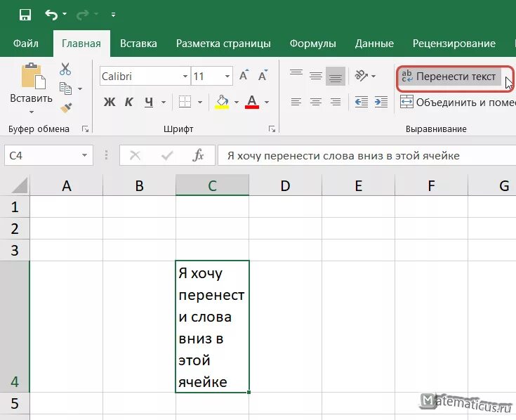Click the Enter checkmark formula bar icon
The image size is (516, 420).
pos(167,155)
